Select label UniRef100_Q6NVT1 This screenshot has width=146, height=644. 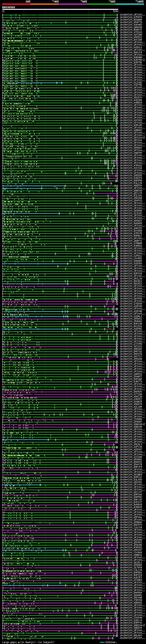pyautogui.click(x=131, y=241)
